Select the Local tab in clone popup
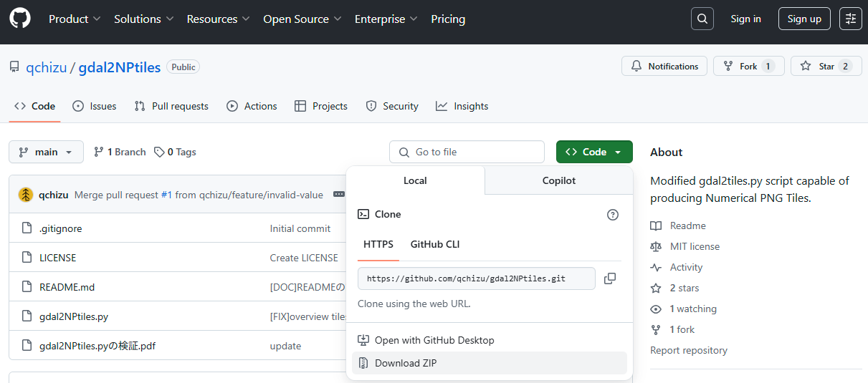868x383 pixels. (x=415, y=180)
